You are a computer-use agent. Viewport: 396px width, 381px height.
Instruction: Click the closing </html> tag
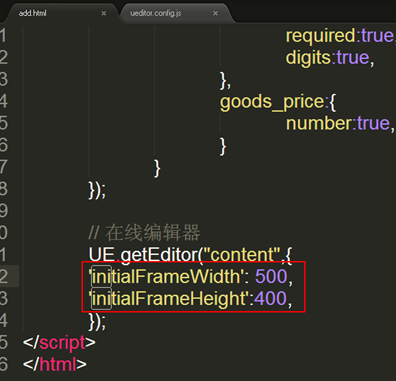(x=55, y=364)
